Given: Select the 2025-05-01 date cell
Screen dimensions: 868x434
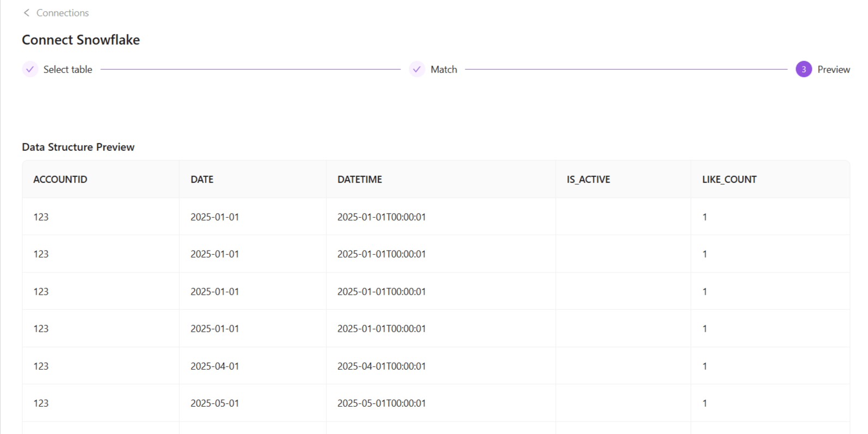Looking at the screenshot, I should 215,403.
